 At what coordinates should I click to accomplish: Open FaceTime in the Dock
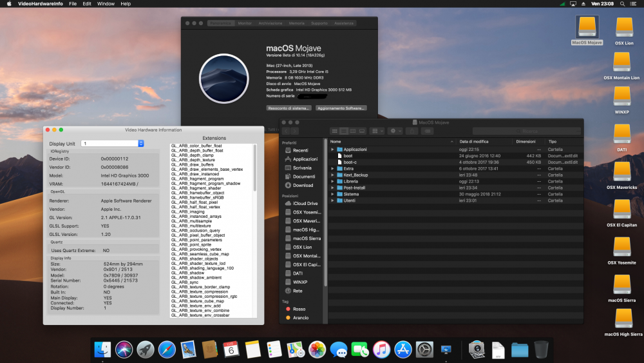tap(360, 349)
